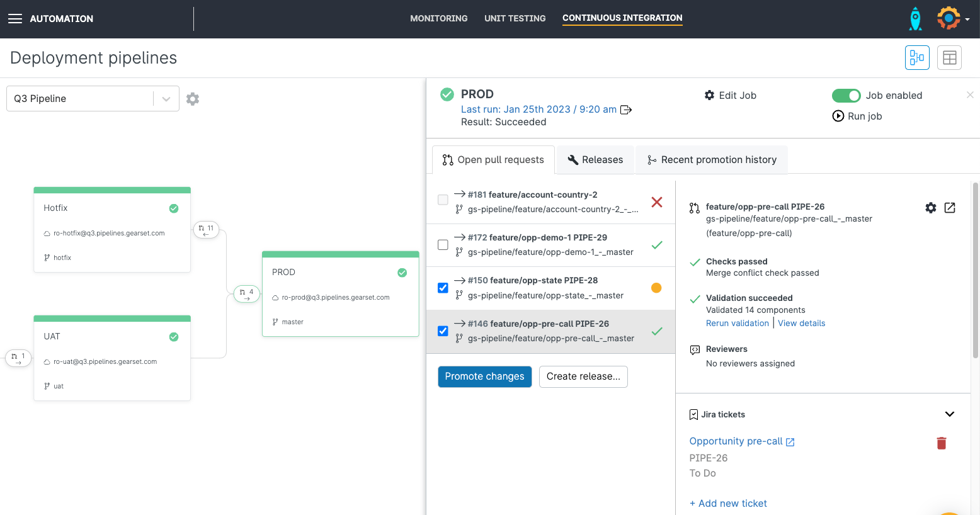Uncheck the #150 feature/opp-state checkbox
This screenshot has height=515, width=980.
443,288
